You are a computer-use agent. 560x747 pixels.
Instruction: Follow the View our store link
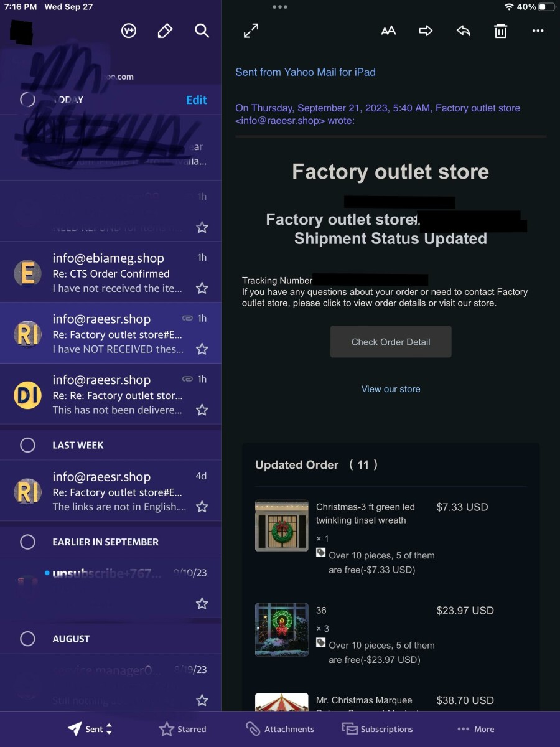pyautogui.click(x=391, y=389)
